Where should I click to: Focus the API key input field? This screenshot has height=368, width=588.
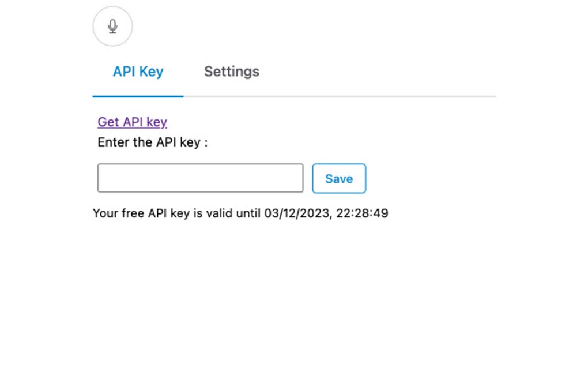tap(200, 178)
